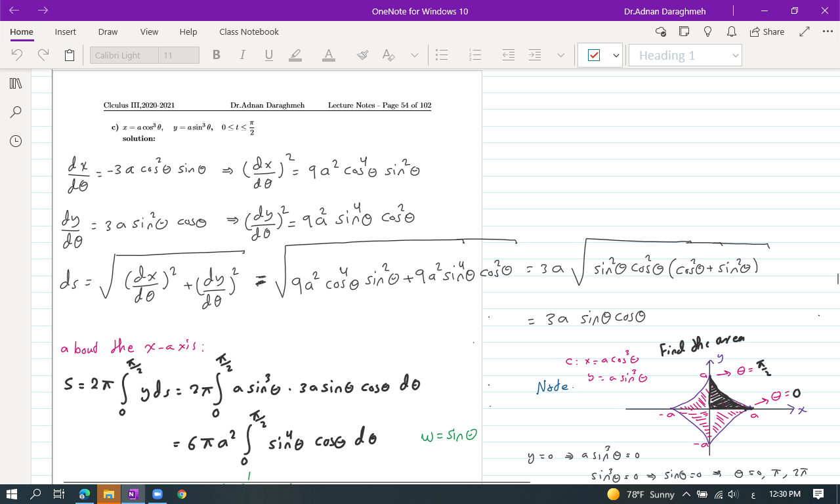Viewport: 840px width, 504px height.
Task: Open the Home tab
Action: 22,32
